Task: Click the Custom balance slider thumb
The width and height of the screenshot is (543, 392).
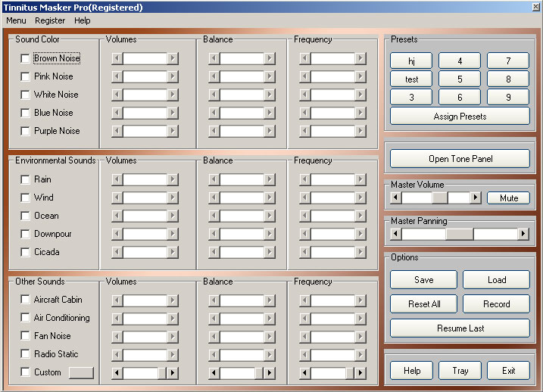Action: coord(259,372)
